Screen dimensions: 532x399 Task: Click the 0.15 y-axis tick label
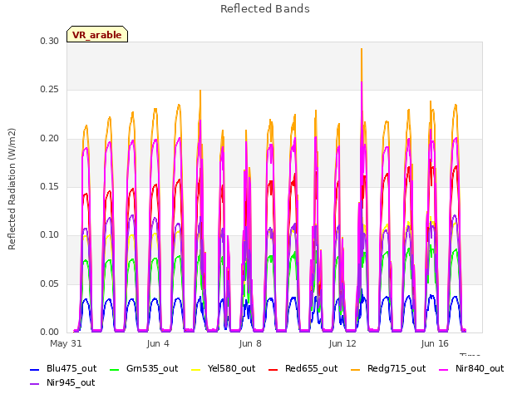49,186
